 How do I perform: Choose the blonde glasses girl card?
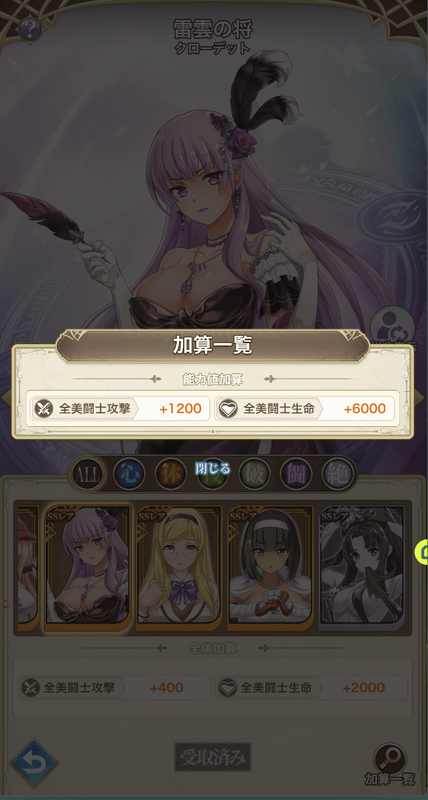(180, 568)
